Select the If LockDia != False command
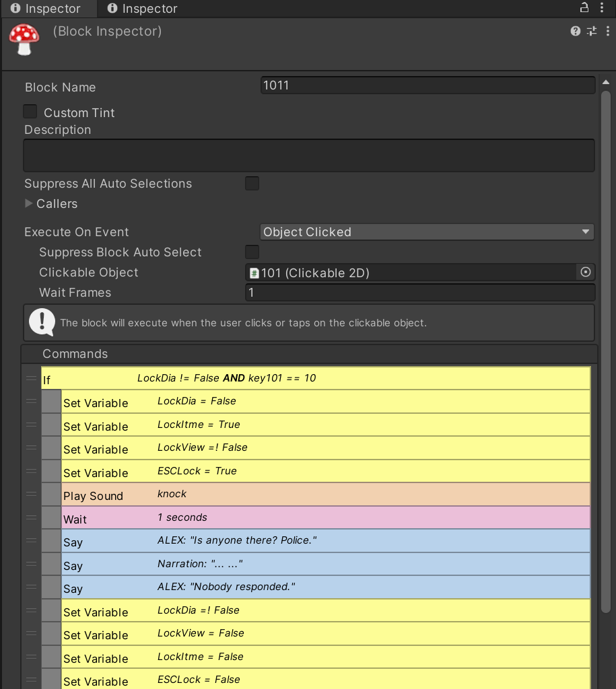This screenshot has width=616, height=689. click(316, 378)
